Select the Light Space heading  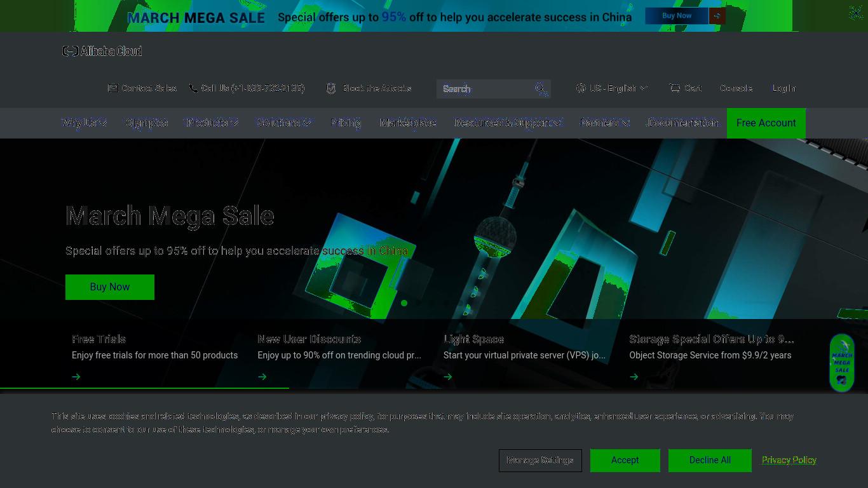474,339
